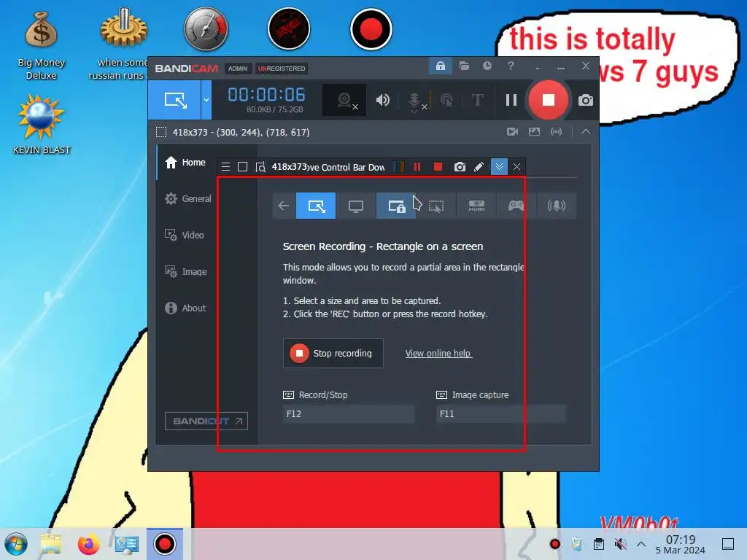The height and width of the screenshot is (560, 747).
Task: Toggle the text overlay T icon
Action: pos(477,100)
